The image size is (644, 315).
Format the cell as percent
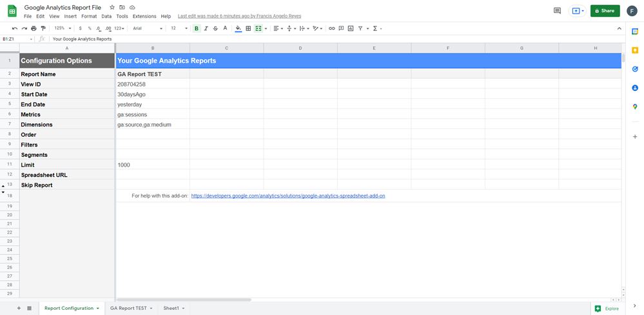coord(90,28)
